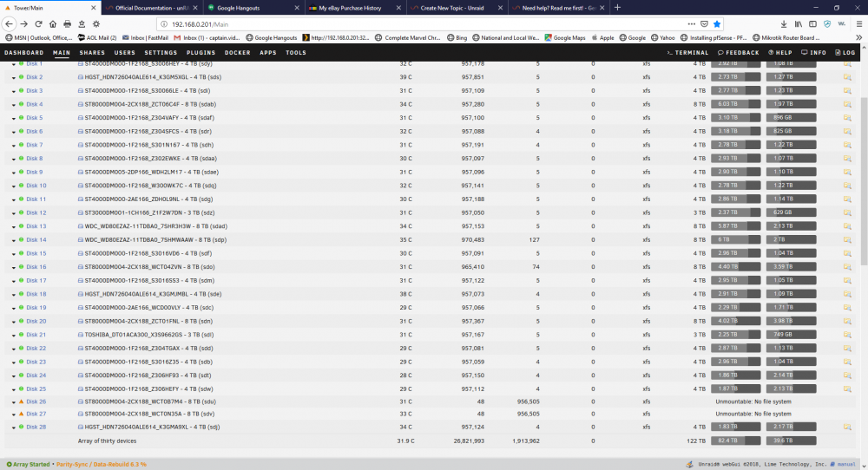
Task: Open the Plugins menu item
Action: [201, 53]
